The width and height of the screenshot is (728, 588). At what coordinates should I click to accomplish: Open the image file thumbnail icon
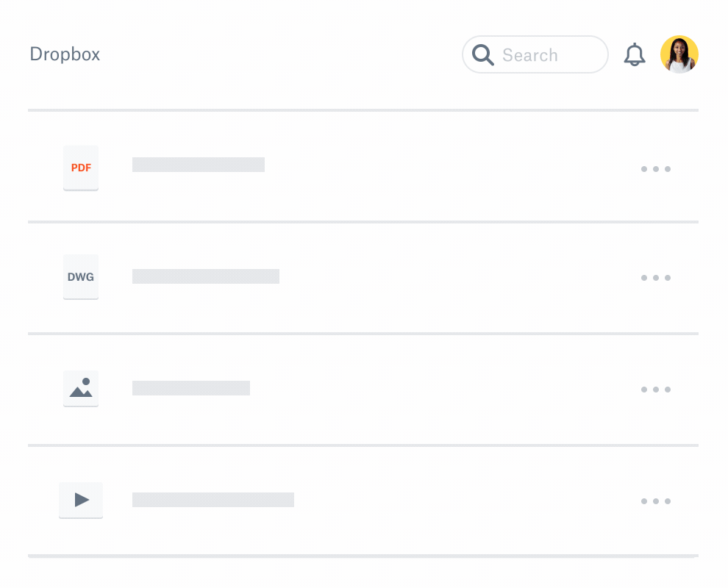(80, 388)
